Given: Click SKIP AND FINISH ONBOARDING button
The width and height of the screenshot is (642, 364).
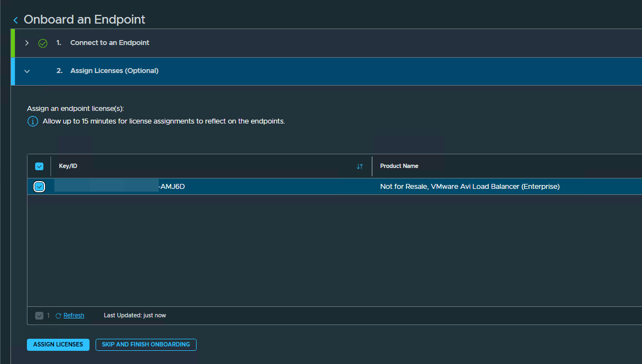Looking at the screenshot, I should click(146, 345).
